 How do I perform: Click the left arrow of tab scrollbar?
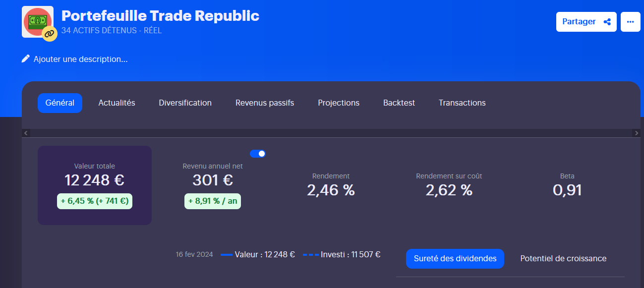[x=26, y=133]
